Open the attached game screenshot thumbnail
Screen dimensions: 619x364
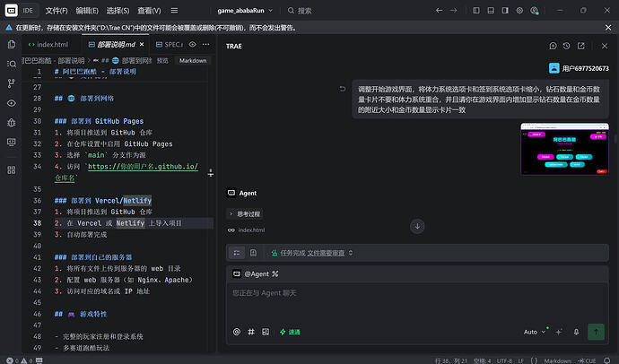click(564, 149)
